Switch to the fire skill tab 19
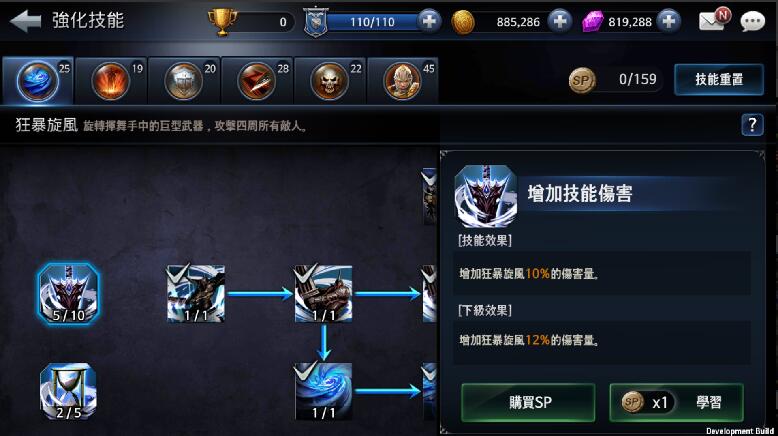The image size is (778, 436). coord(111,80)
